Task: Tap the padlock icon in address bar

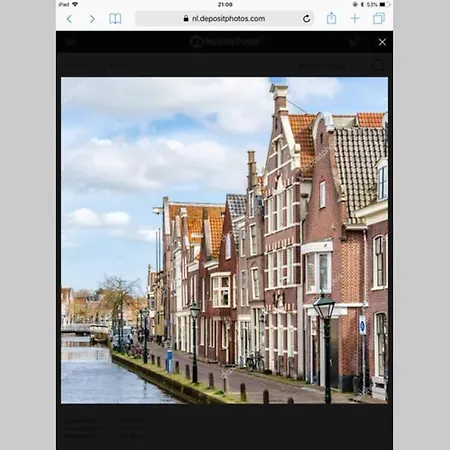Action: point(186,19)
